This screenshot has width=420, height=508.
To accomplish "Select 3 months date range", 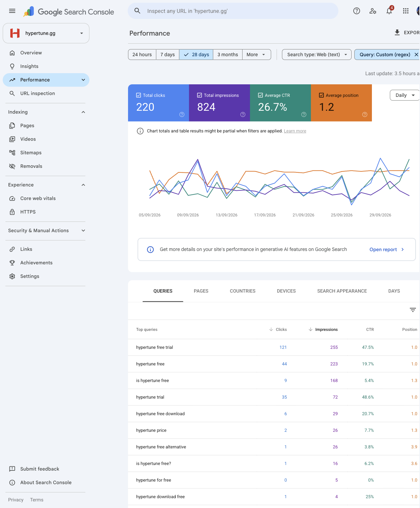I will point(228,55).
